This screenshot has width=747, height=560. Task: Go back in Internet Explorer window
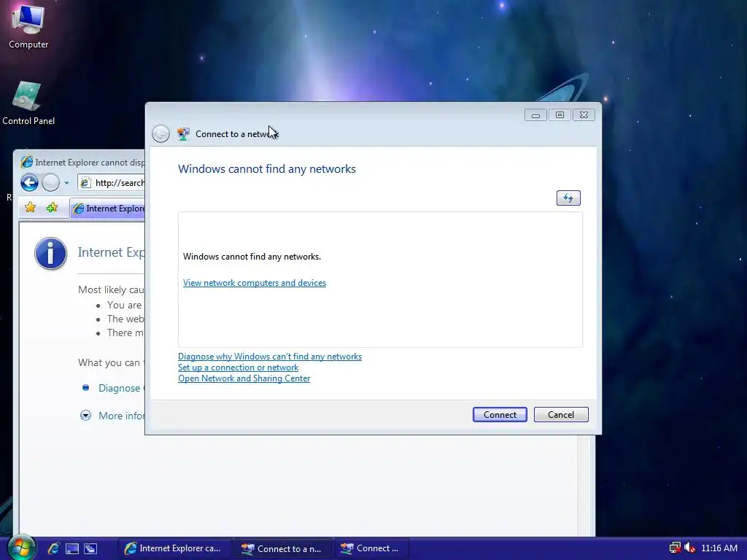(x=29, y=182)
